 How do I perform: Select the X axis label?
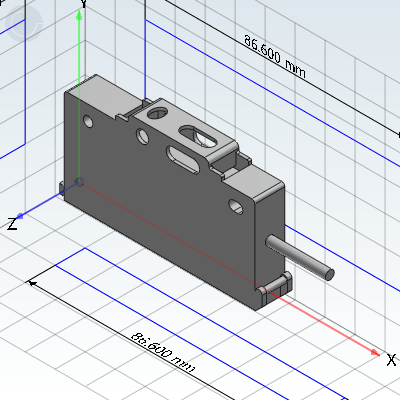pyautogui.click(x=391, y=360)
